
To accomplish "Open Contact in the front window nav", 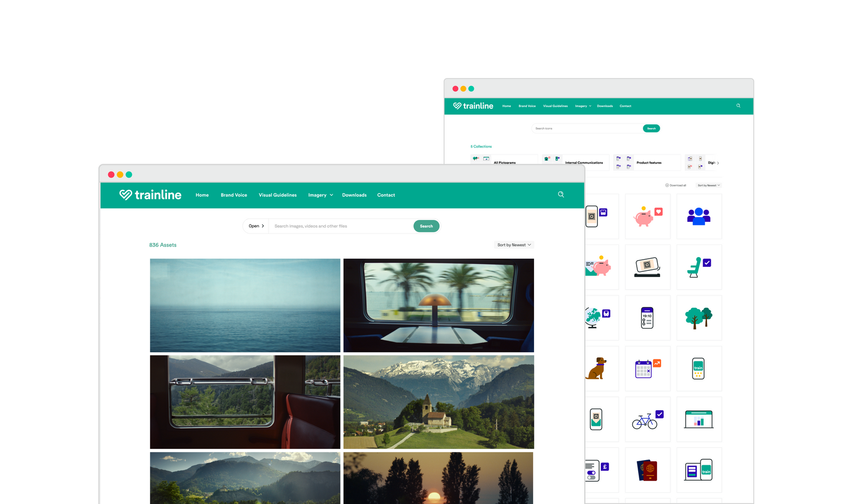I will pos(386,195).
